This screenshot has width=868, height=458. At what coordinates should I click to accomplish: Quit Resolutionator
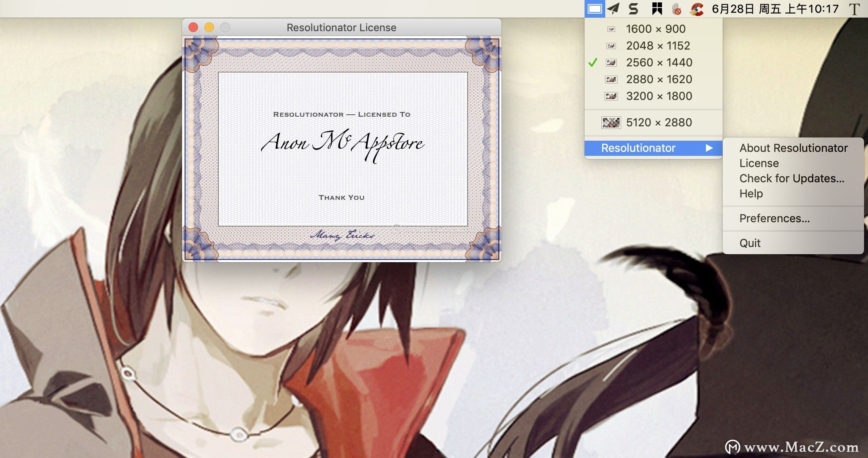coord(793,243)
